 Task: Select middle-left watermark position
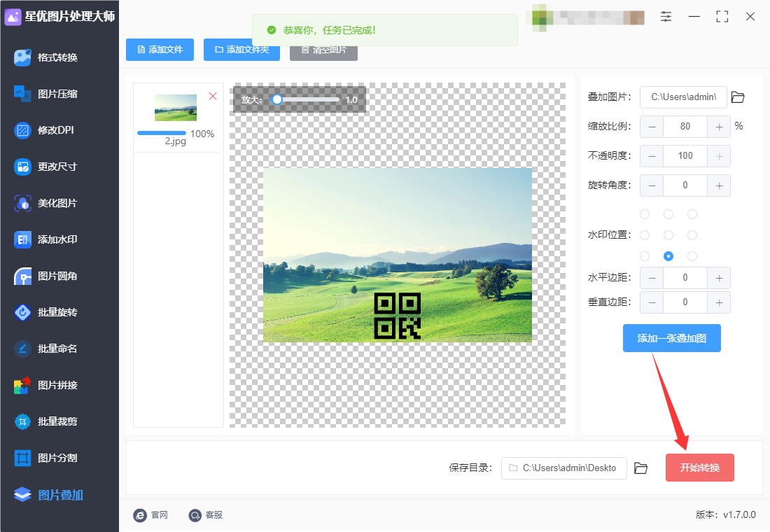click(645, 235)
